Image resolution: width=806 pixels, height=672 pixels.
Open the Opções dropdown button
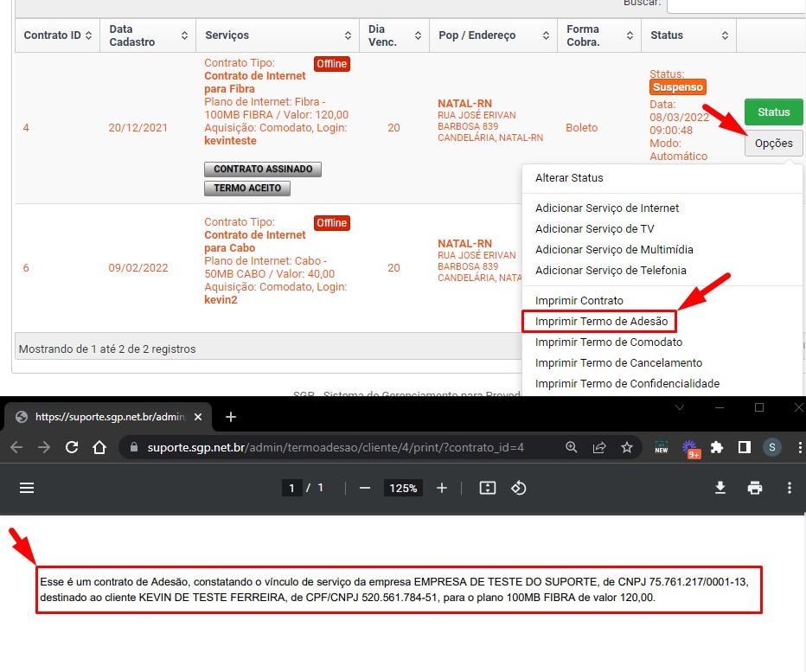773,144
